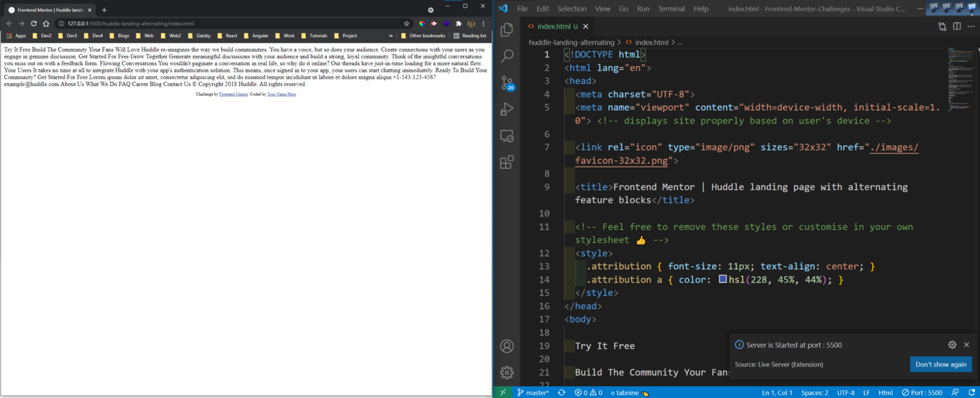Image resolution: width=980 pixels, height=398 pixels.
Task: Open the Tutorials bookmarks folder
Action: [314, 35]
